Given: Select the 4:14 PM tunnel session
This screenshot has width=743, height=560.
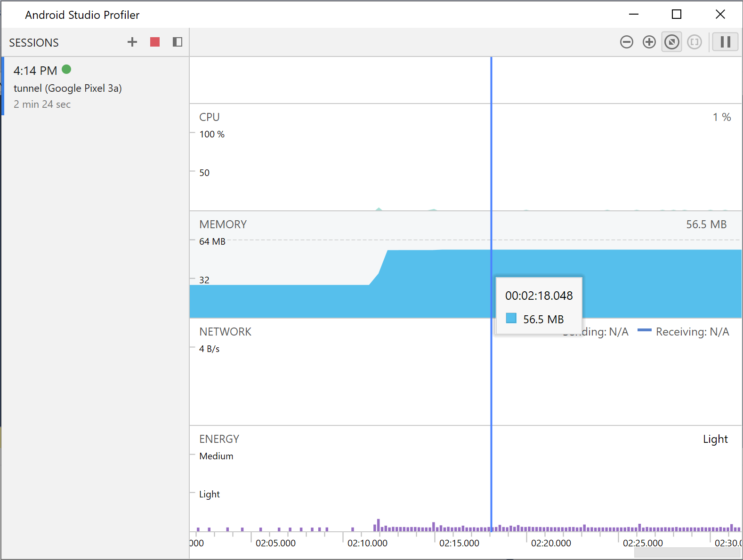Looking at the screenshot, I should click(x=67, y=87).
